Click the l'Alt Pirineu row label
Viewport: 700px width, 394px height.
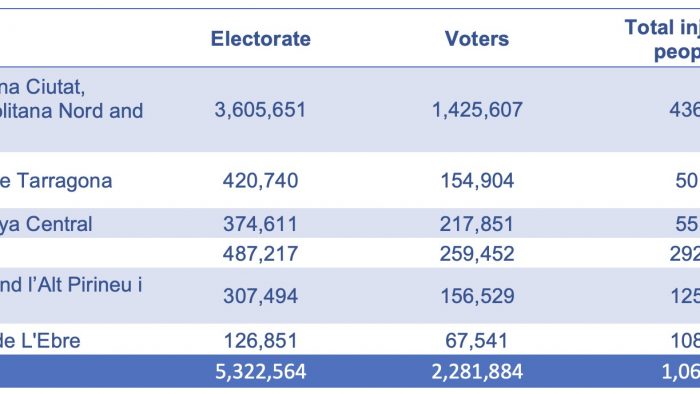coord(71,285)
